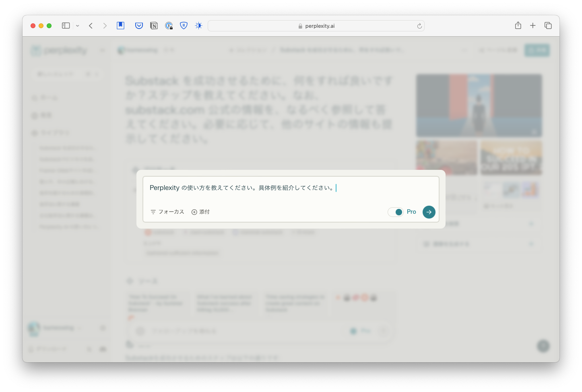Click the 添付 attach button
Viewport: 582px width, 392px height.
coord(200,212)
